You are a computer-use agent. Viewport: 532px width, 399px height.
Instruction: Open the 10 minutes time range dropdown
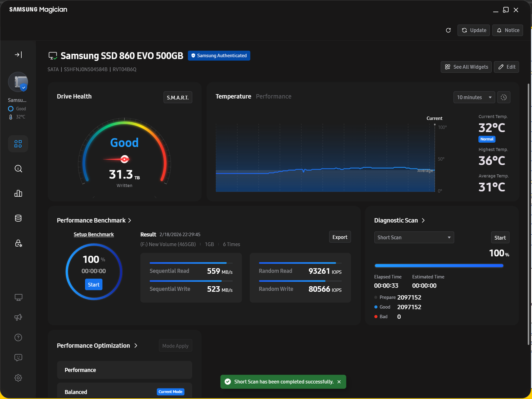474,97
